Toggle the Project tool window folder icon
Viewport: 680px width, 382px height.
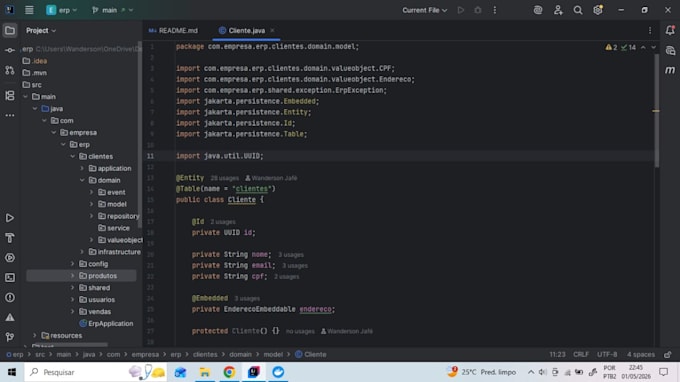click(x=10, y=30)
